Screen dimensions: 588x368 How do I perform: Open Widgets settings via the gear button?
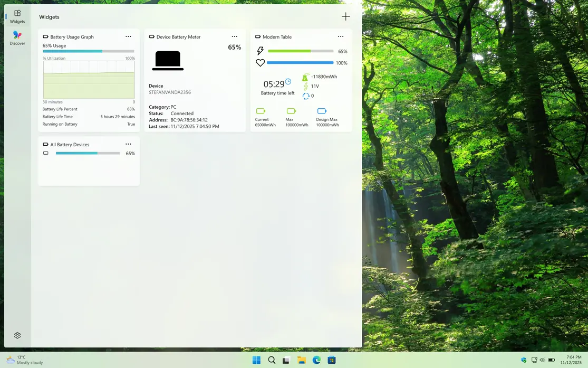click(17, 335)
